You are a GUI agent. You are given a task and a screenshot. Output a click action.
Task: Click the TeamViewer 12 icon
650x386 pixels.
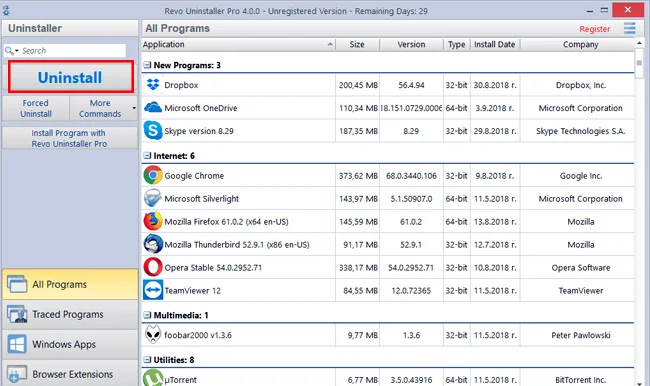[153, 290]
